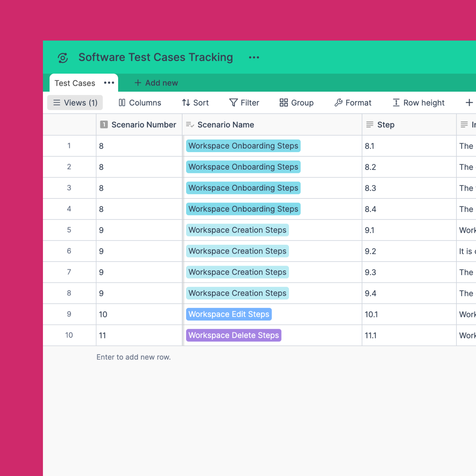This screenshot has height=476, width=476.
Task: Click the sort indicator on Scenario Name header
Action: point(190,125)
